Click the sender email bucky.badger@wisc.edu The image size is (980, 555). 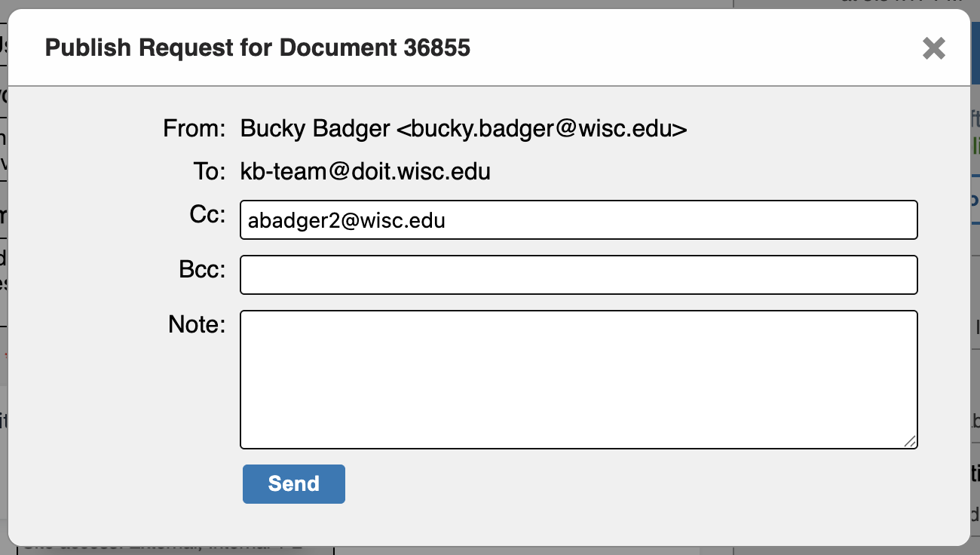click(541, 129)
